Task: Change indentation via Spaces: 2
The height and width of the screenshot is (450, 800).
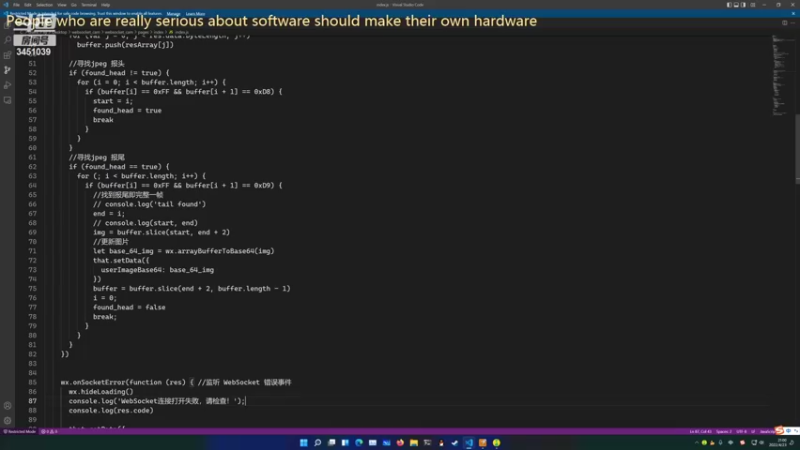Action: click(723, 432)
